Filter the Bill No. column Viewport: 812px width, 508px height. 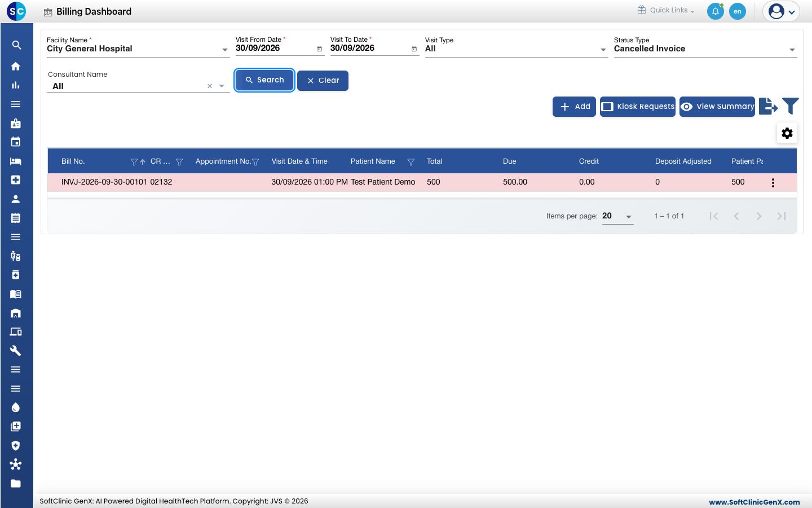(134, 162)
